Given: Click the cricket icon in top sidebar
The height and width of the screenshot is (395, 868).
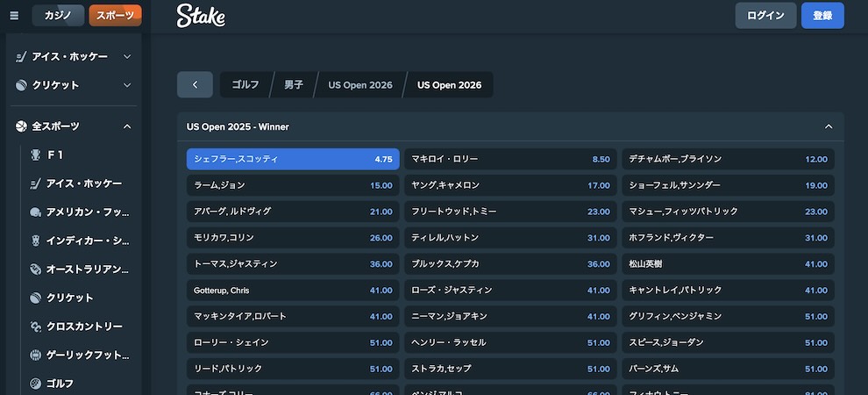Looking at the screenshot, I should 21,85.
